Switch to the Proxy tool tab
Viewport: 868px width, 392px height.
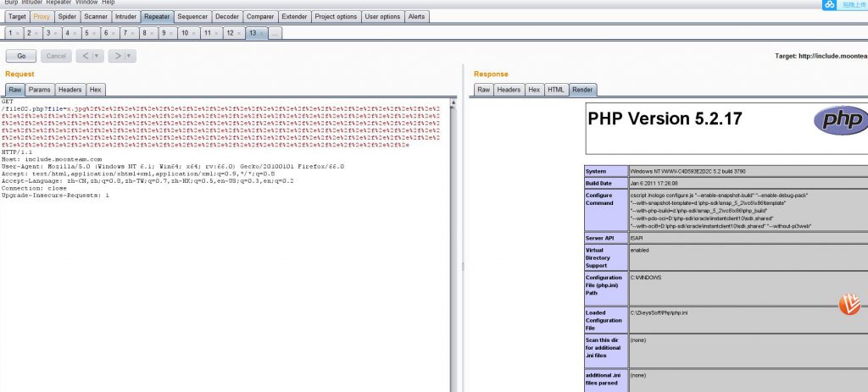pyautogui.click(x=42, y=17)
